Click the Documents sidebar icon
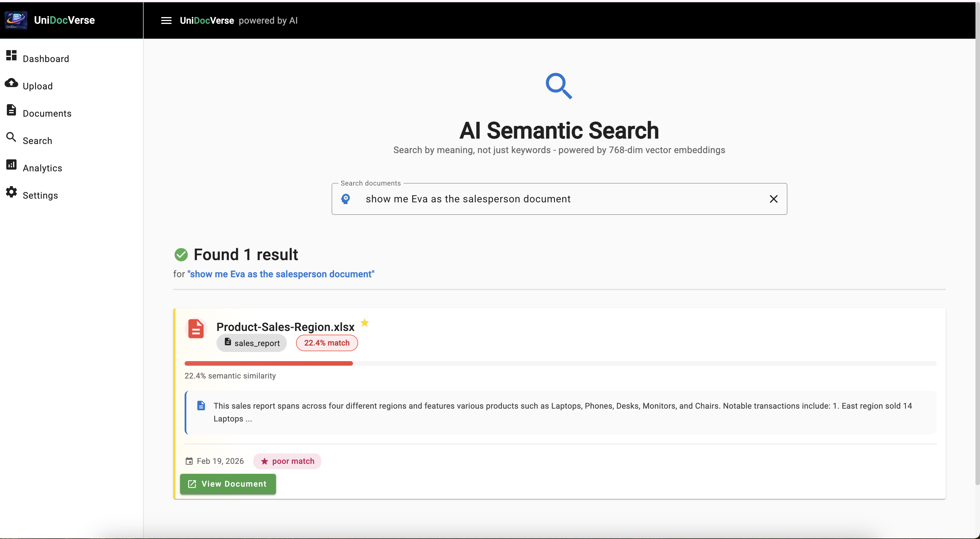This screenshot has width=980, height=539. (11, 110)
